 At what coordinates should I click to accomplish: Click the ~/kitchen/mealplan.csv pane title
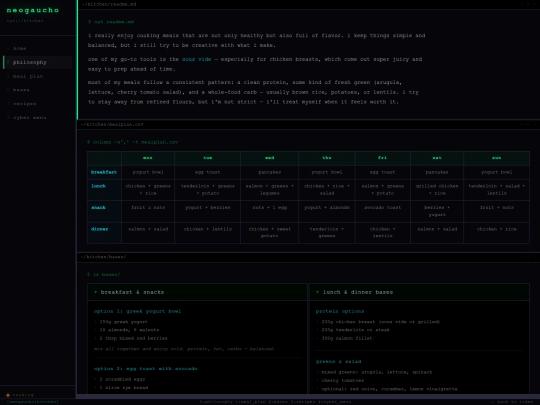pos(112,124)
